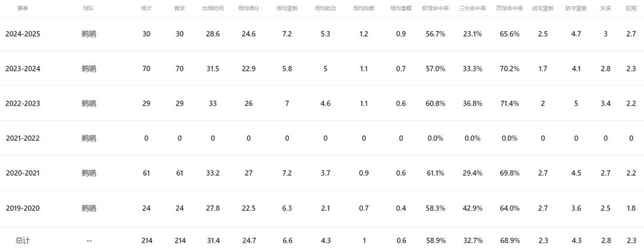
Task: Click the 2022-2023 season label
Action: (21, 104)
